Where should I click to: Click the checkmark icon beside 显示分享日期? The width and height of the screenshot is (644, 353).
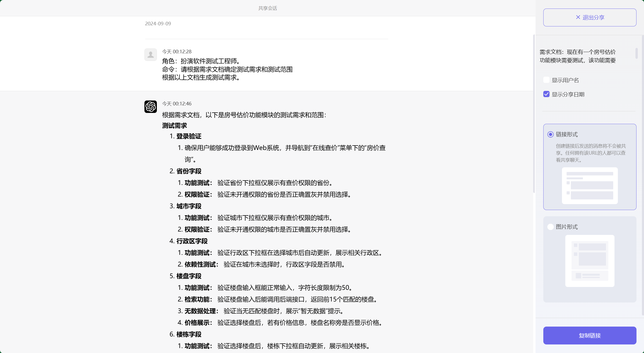[x=546, y=94]
